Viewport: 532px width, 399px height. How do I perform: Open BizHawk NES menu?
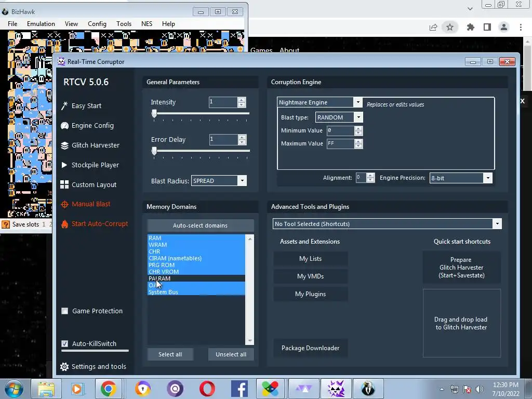147,24
